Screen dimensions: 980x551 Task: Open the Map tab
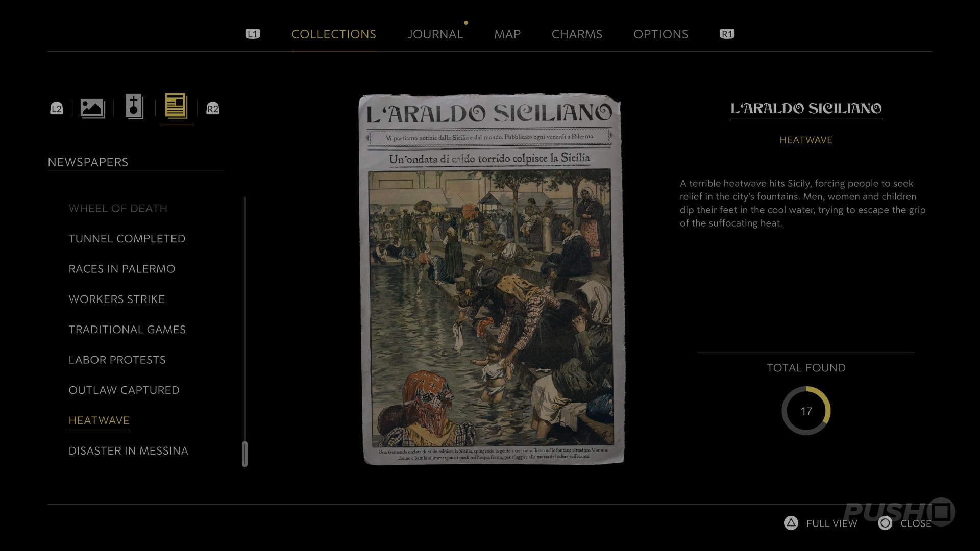(x=507, y=34)
